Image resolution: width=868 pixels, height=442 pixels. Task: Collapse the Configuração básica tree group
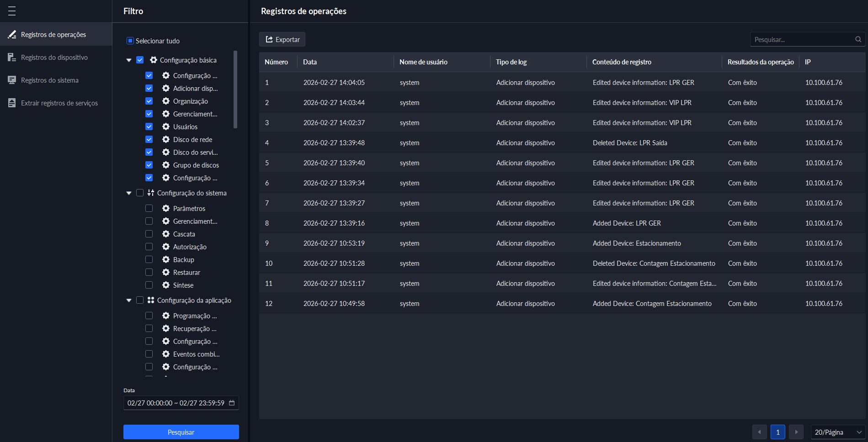click(x=129, y=60)
